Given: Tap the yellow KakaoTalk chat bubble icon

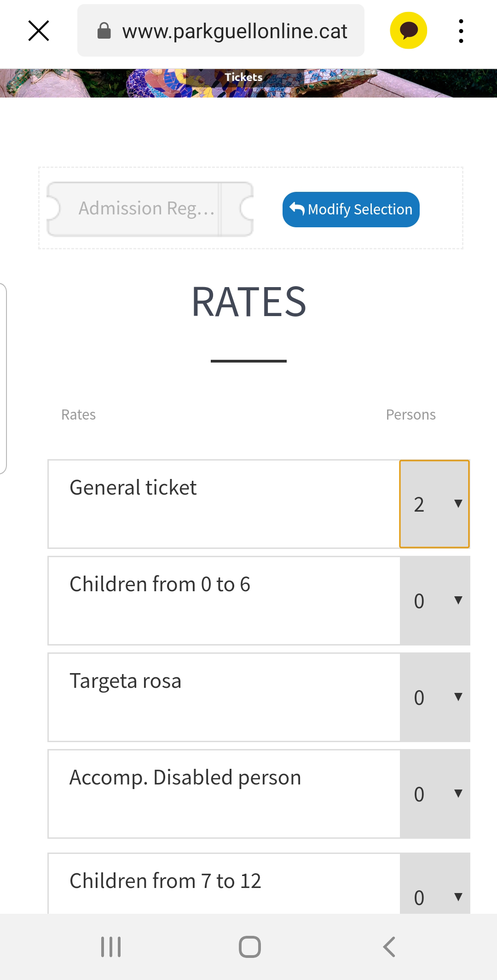Looking at the screenshot, I should click(408, 30).
